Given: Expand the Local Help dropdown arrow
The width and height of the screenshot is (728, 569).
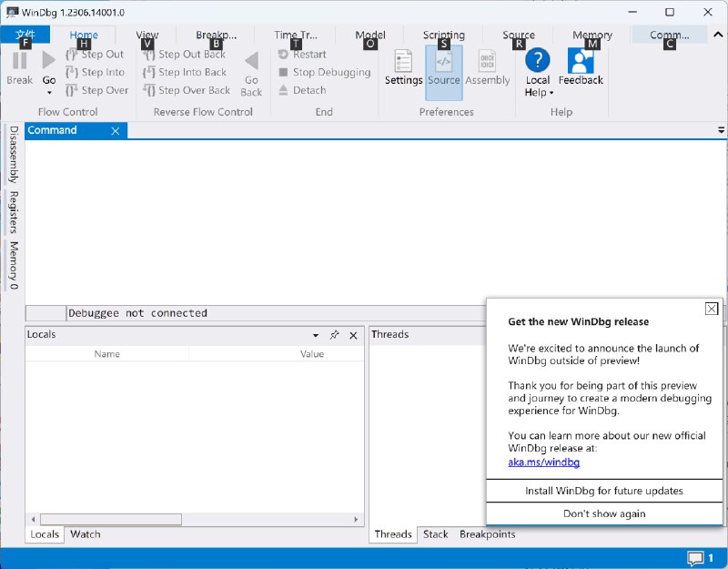Looking at the screenshot, I should tap(551, 93).
